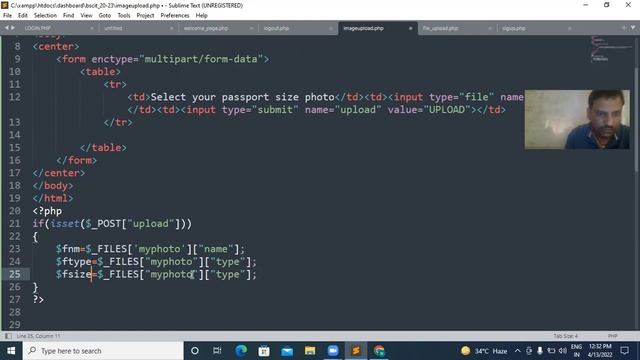Screen dimensions: 640x360
Task: Click line number 25 in gutter
Action: click(15, 274)
